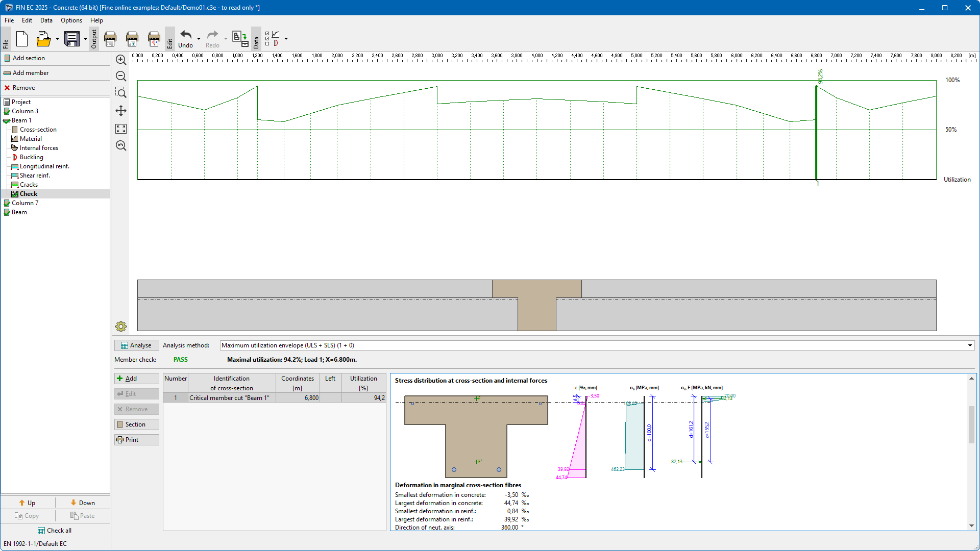The image size is (980, 551).
Task: Select Longitudinal reinf. in the tree
Action: pyautogui.click(x=44, y=166)
